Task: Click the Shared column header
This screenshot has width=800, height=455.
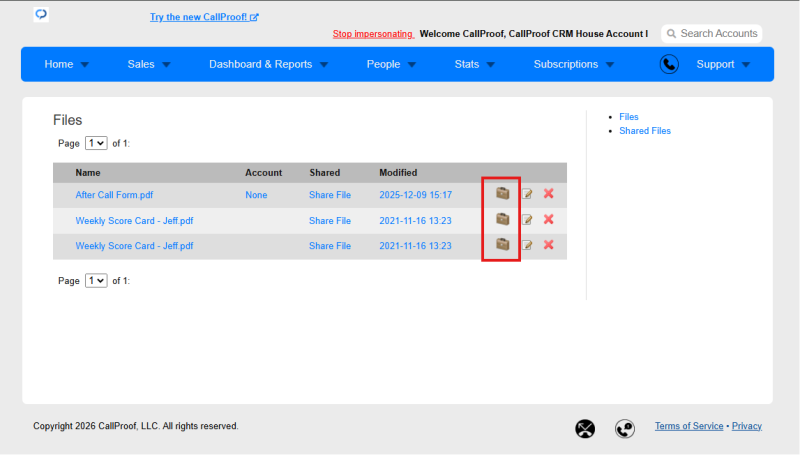Action: click(x=324, y=173)
